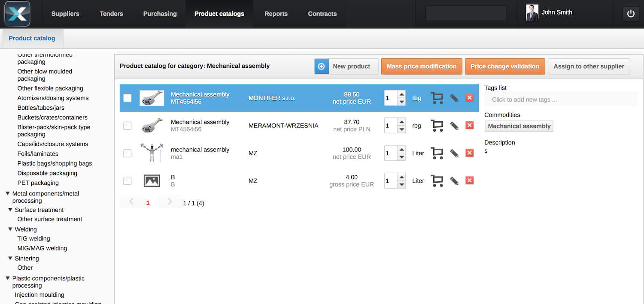Collapse the Welding tree node
The height and width of the screenshot is (304, 644).
[10, 229]
